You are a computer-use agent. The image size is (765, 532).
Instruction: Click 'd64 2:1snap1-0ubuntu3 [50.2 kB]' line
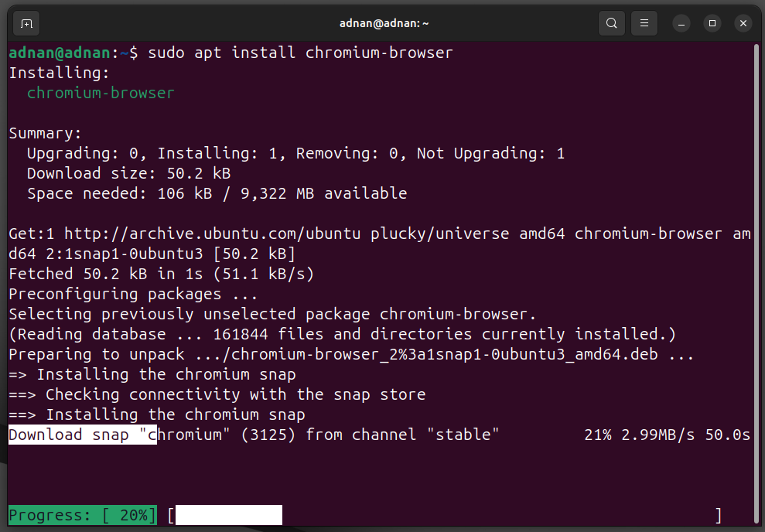coord(152,254)
